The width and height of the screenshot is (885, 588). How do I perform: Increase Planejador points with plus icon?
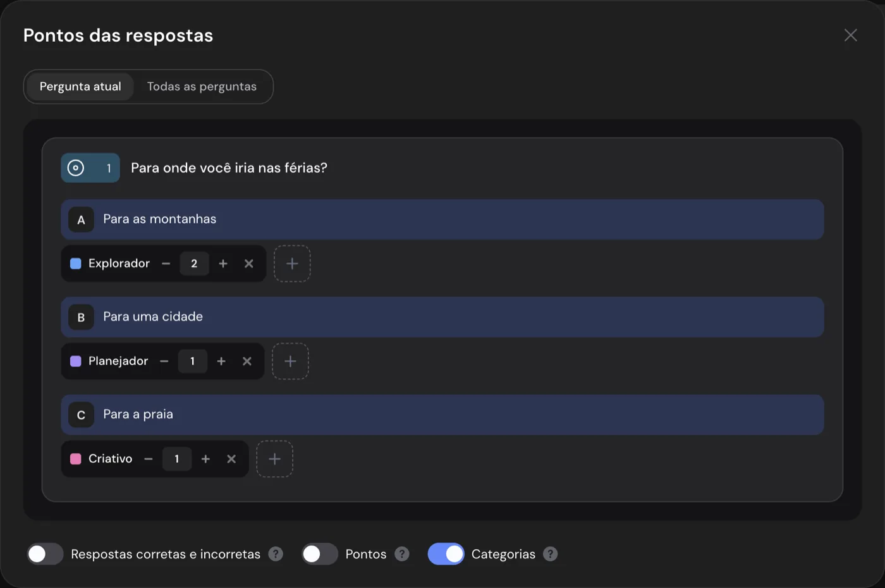coord(221,361)
